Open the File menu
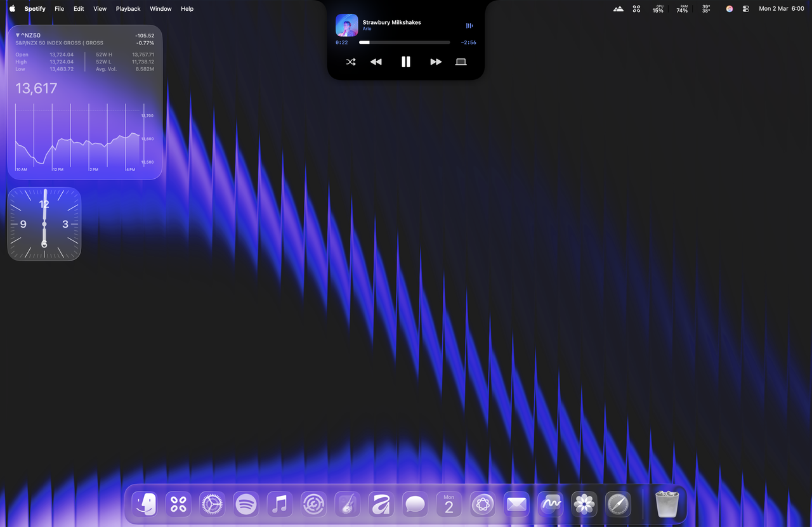Viewport: 812px width, 527px height. pyautogui.click(x=59, y=9)
